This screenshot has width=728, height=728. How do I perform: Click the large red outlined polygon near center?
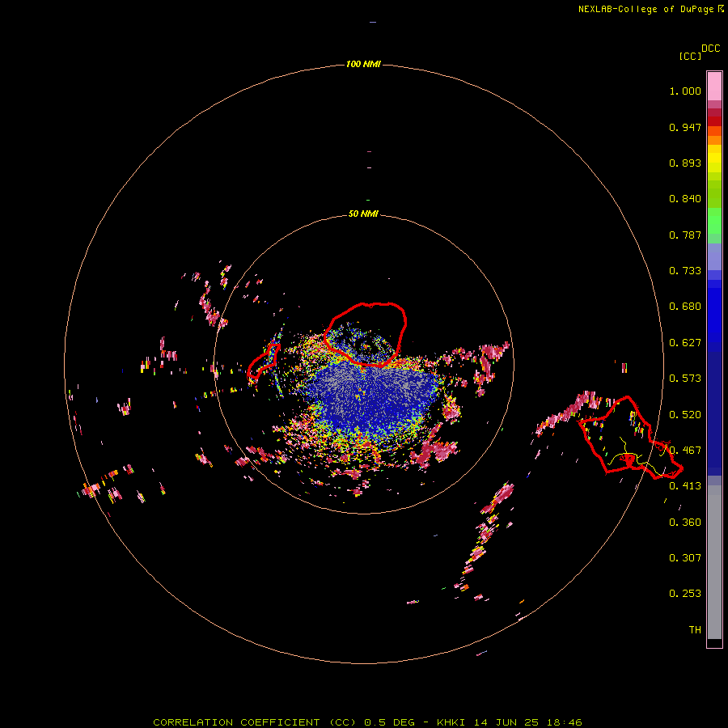[x=366, y=334]
